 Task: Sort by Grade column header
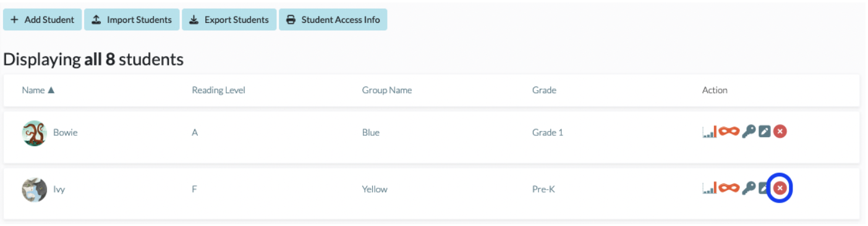[x=544, y=90]
